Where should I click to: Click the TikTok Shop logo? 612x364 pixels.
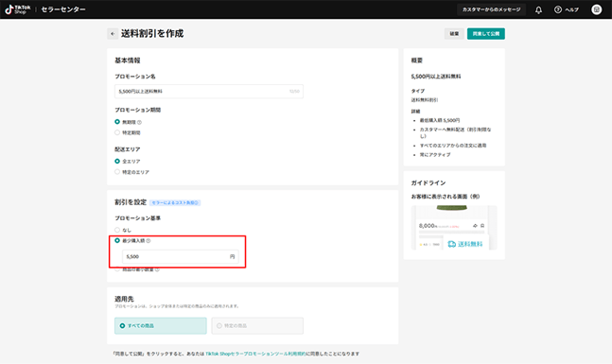pos(18,9)
